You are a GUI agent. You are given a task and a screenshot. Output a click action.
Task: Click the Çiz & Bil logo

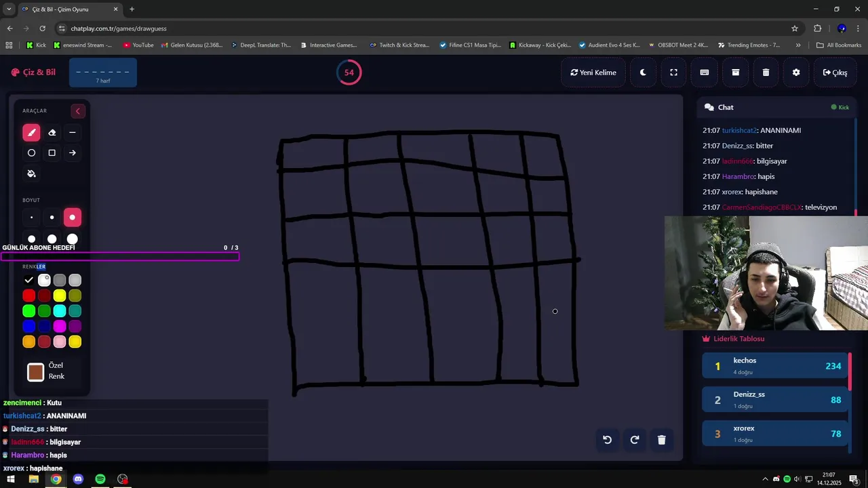click(33, 73)
